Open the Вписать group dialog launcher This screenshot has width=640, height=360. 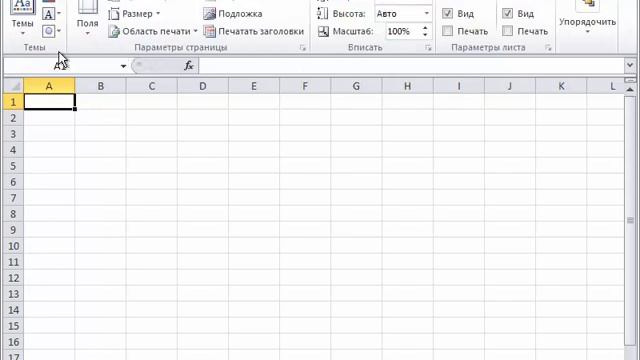(428, 48)
